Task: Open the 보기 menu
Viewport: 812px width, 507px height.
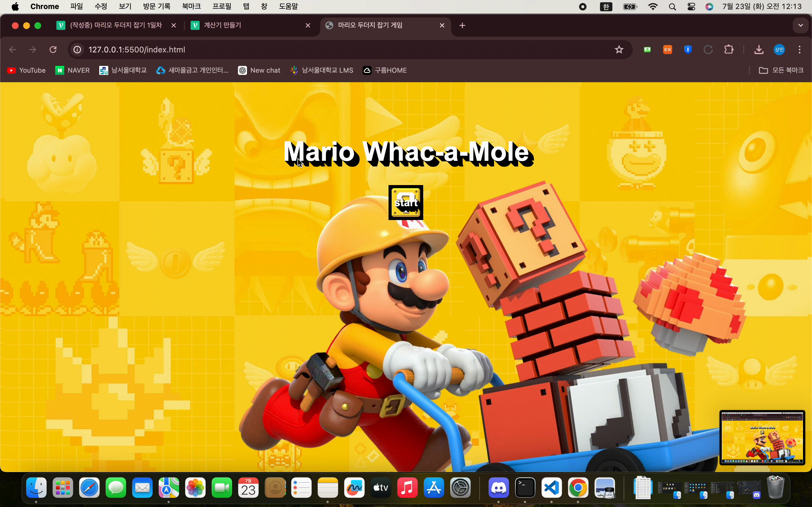Action: pyautogui.click(x=125, y=6)
